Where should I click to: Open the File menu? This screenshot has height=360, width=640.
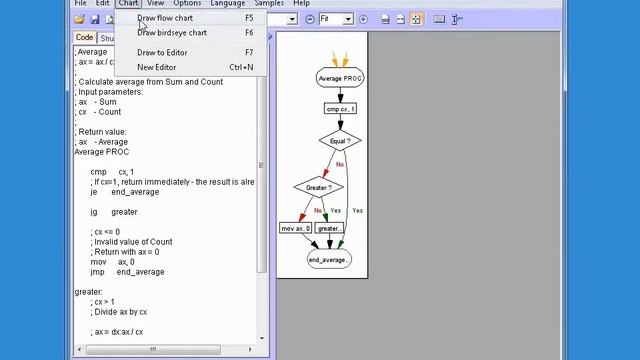click(80, 3)
